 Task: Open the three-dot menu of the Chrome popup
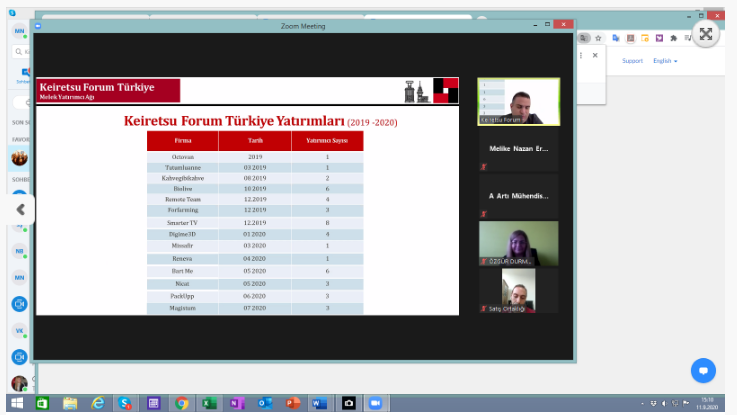tap(581, 55)
